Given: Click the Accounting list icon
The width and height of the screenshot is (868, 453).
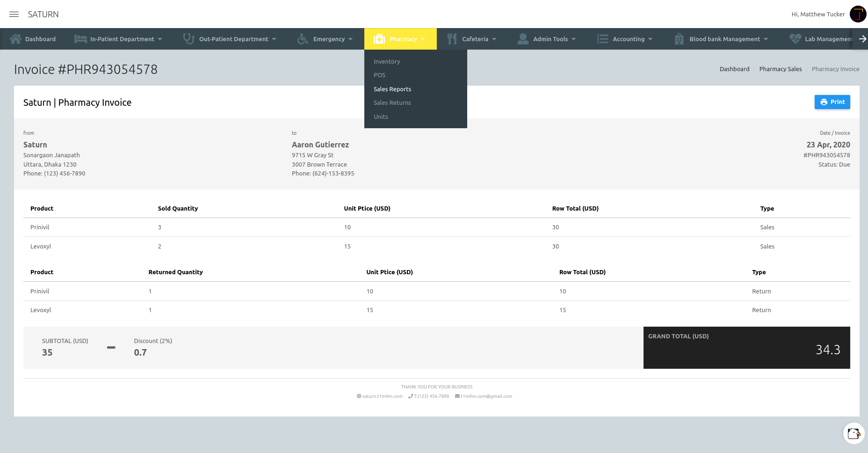Looking at the screenshot, I should 602,39.
